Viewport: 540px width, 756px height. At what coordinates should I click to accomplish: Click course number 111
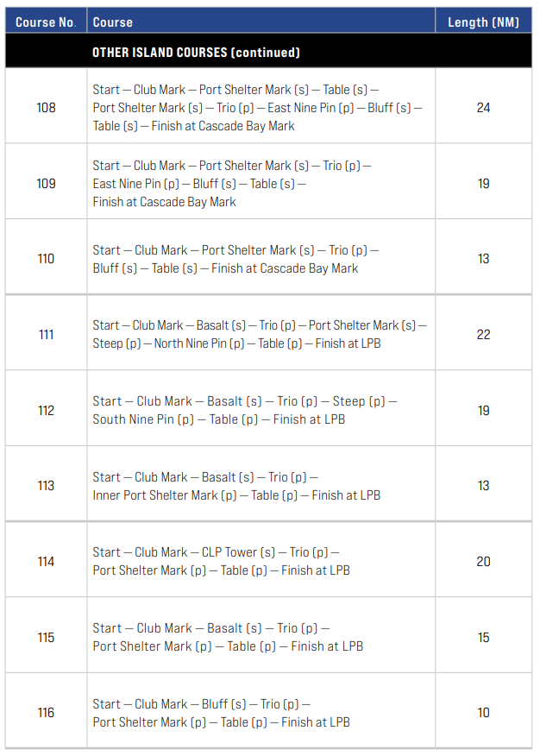coord(47,334)
